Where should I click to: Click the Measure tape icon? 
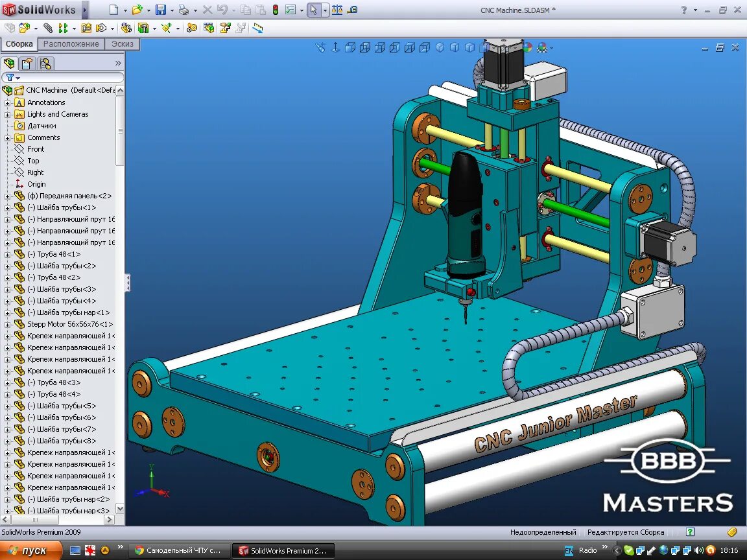(x=353, y=10)
